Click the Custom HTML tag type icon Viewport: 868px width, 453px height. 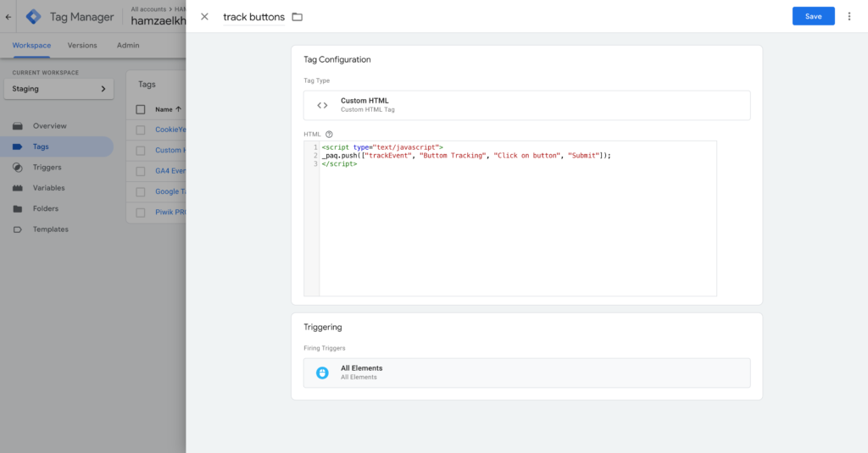[x=322, y=105]
